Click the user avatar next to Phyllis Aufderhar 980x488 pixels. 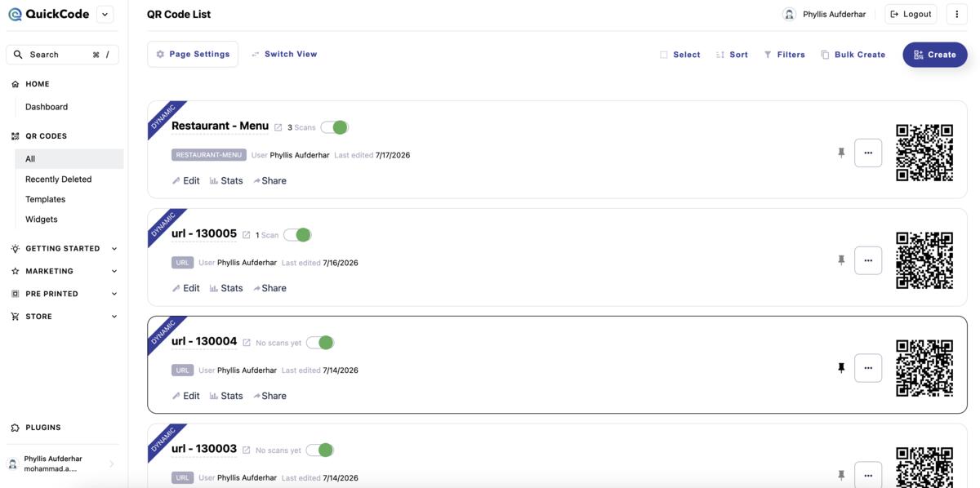point(789,14)
